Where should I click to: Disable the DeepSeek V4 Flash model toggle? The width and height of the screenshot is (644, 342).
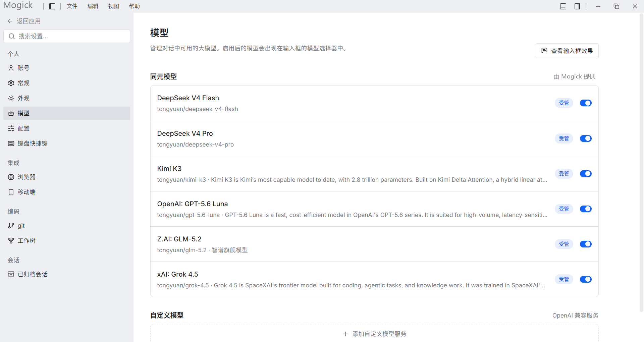pyautogui.click(x=586, y=103)
